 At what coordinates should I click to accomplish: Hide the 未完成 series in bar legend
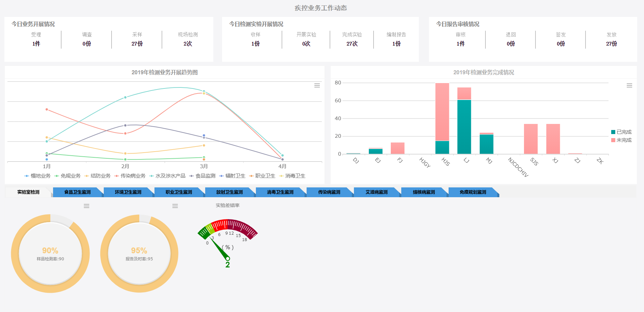(x=621, y=140)
